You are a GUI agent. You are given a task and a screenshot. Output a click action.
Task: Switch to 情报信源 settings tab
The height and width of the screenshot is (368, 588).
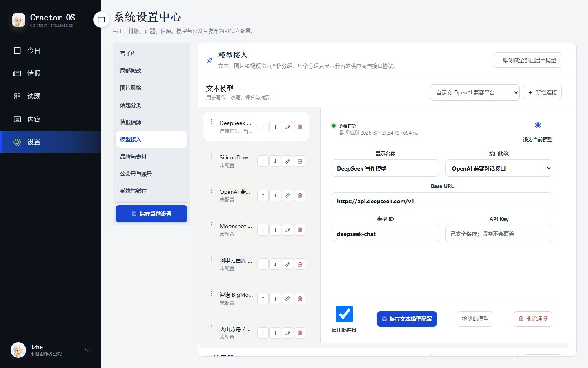coord(151,122)
